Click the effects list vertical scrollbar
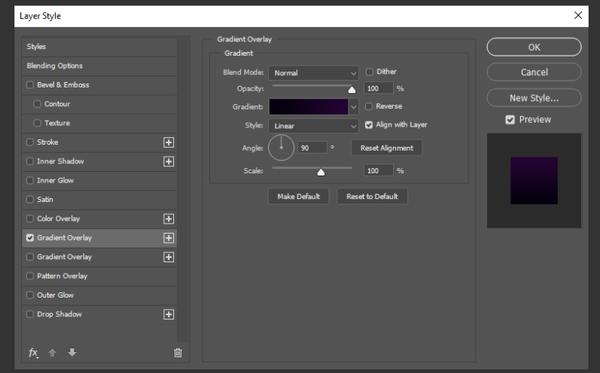Viewport: 600px width, 373px height. point(183,189)
